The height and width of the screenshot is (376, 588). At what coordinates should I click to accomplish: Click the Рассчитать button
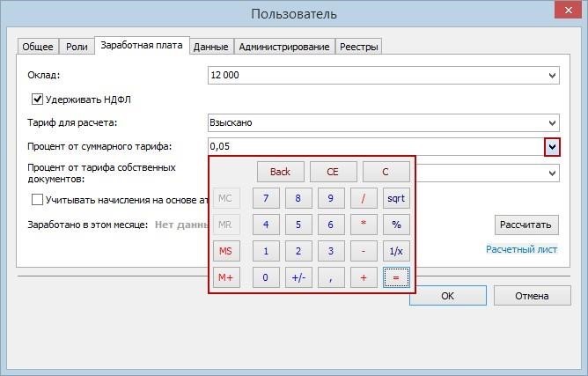click(x=526, y=225)
